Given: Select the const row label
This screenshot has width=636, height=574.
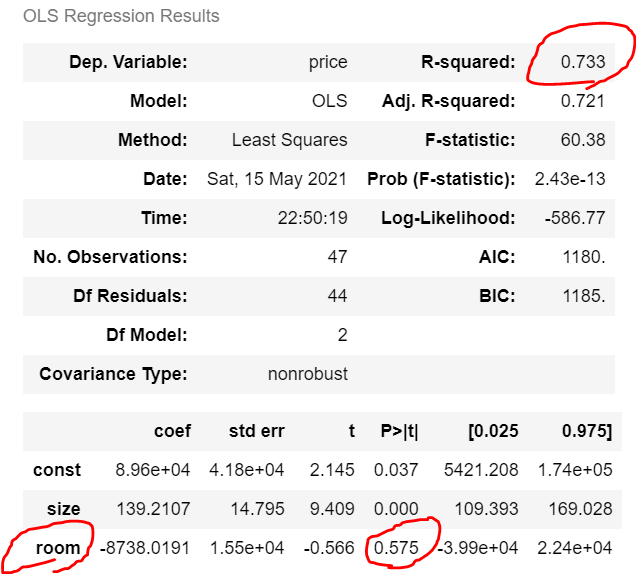Looking at the screenshot, I should click(57, 470).
